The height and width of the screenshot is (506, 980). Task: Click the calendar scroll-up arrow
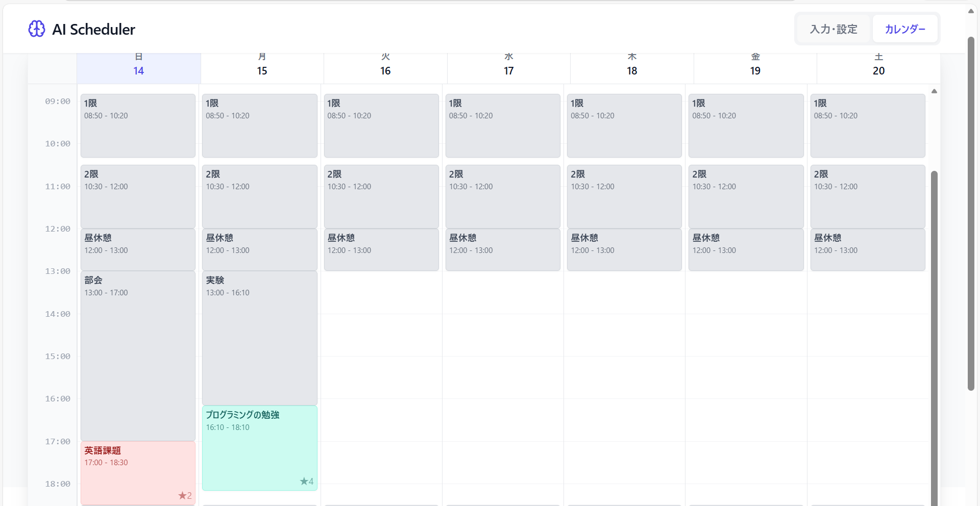click(x=934, y=91)
